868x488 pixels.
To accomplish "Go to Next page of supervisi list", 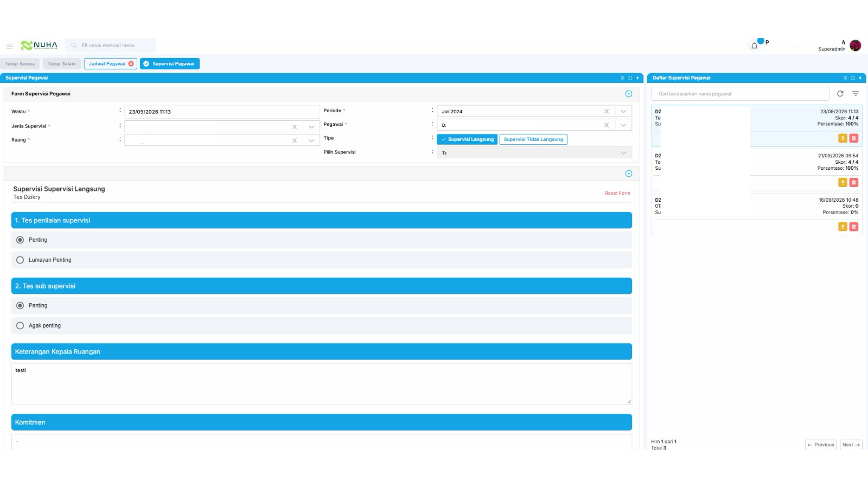I will (851, 445).
